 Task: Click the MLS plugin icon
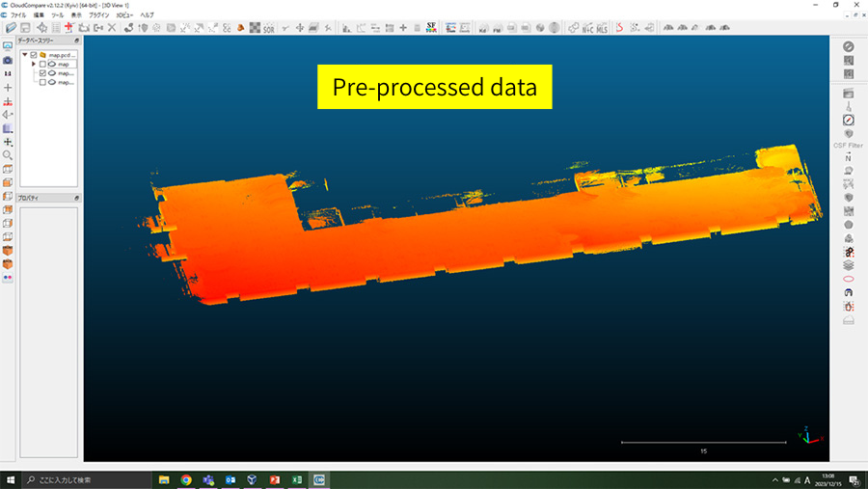click(602, 28)
